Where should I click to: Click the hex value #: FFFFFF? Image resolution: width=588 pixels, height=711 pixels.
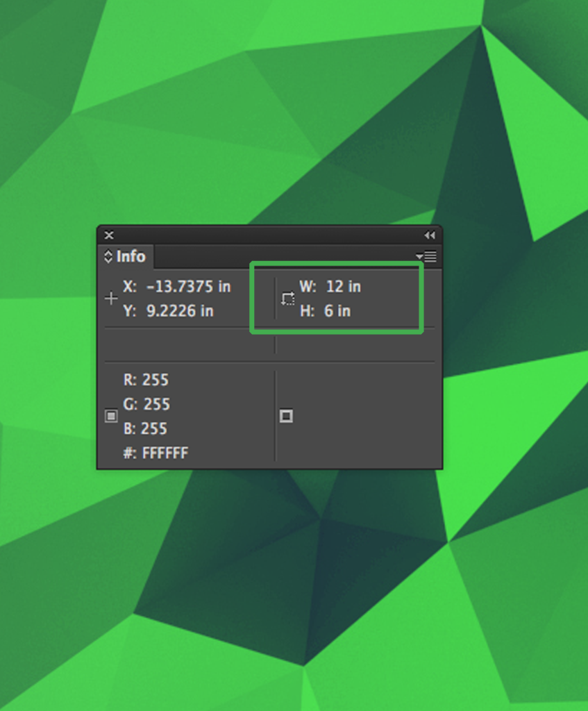pos(156,453)
